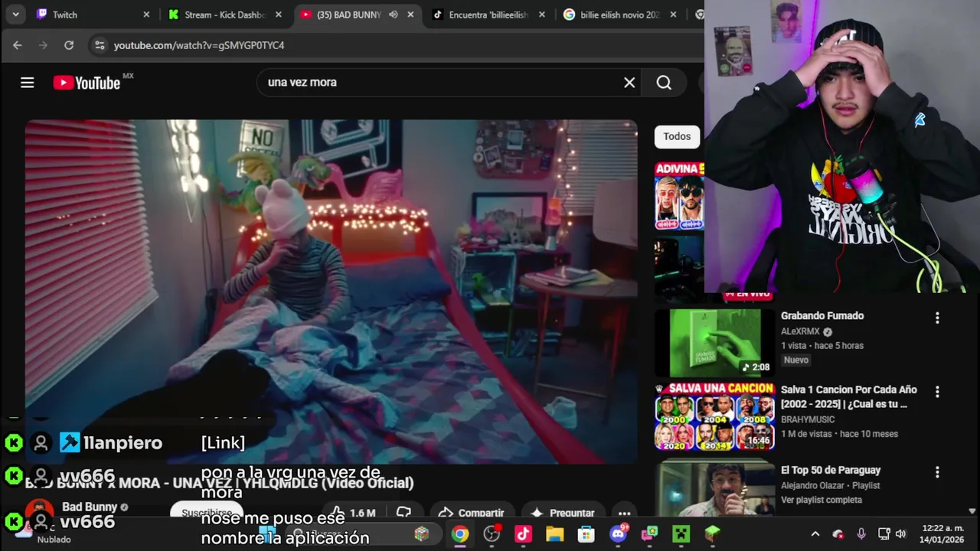This screenshot has height=551, width=980.
Task: Open the YouTube hamburger guide menu
Action: [x=28, y=83]
